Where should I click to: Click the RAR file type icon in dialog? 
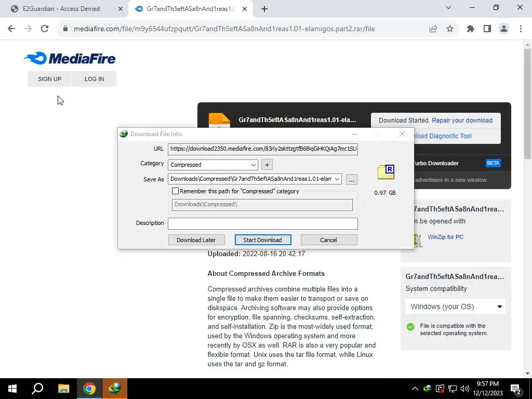(386, 172)
